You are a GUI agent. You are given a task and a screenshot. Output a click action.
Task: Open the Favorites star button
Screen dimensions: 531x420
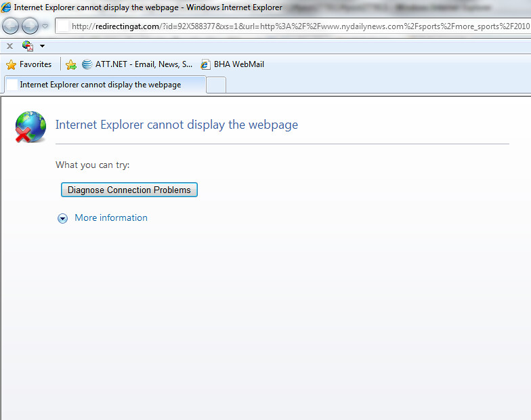[x=28, y=64]
